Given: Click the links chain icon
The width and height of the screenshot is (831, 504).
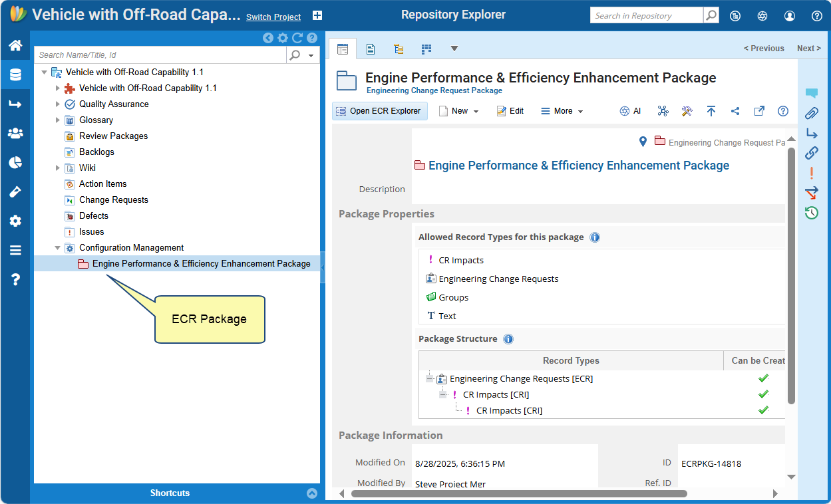Looking at the screenshot, I should pyautogui.click(x=811, y=154).
